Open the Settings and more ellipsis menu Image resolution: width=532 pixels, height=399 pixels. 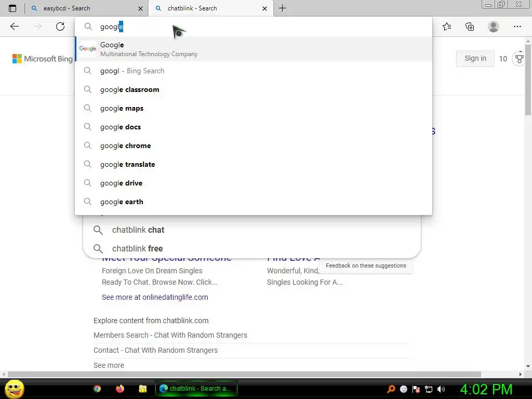pos(517,26)
